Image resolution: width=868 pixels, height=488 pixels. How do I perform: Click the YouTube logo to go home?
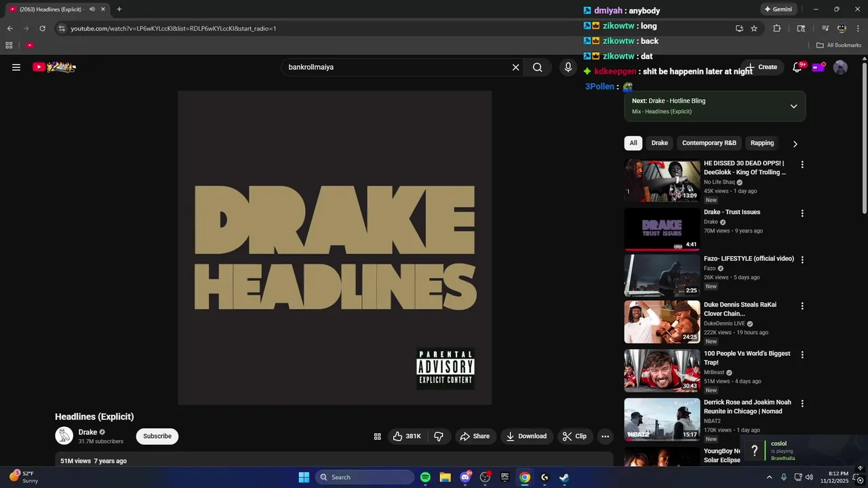click(54, 67)
